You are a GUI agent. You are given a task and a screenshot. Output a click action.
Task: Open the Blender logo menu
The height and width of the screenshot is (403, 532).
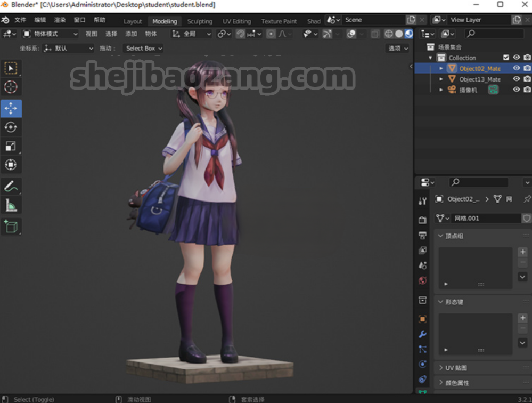(5, 20)
